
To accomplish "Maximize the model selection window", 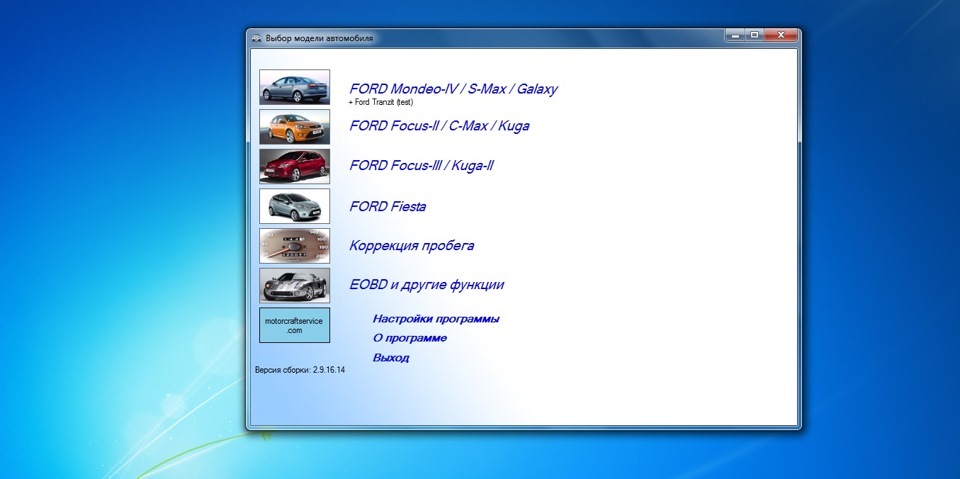I will 754,36.
